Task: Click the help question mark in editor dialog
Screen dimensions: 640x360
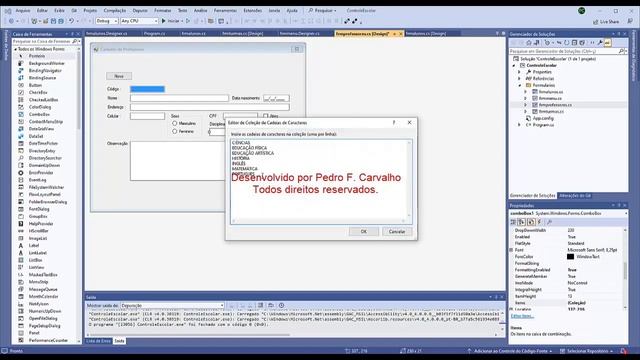Action: [394, 122]
